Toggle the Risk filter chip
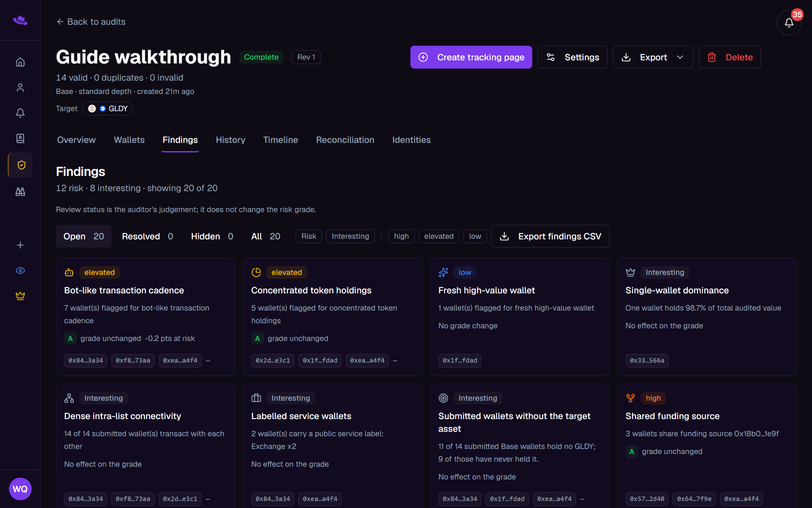Image resolution: width=812 pixels, height=508 pixels. (x=309, y=236)
